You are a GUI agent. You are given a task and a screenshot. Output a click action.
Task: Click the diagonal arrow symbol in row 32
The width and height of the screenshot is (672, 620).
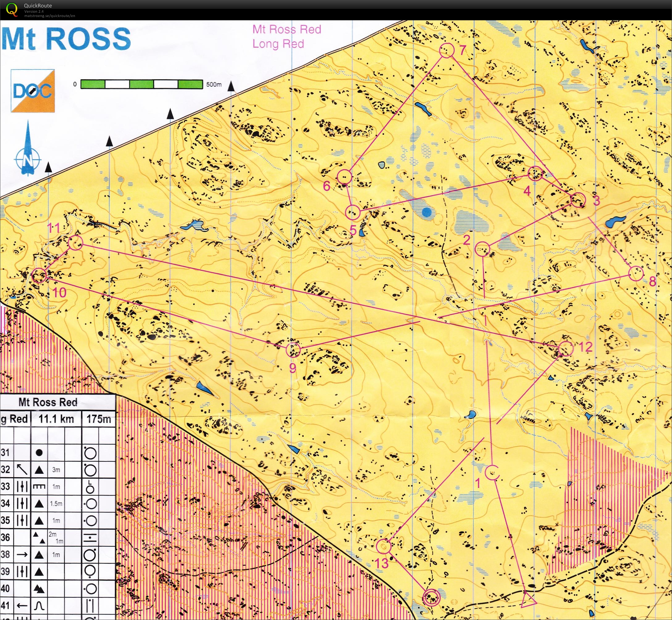[x=22, y=469]
